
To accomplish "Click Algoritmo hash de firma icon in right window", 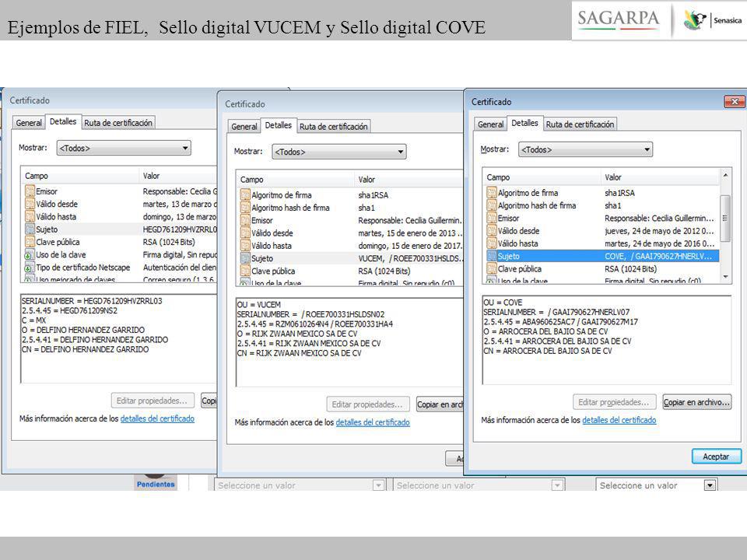I will tap(492, 205).
